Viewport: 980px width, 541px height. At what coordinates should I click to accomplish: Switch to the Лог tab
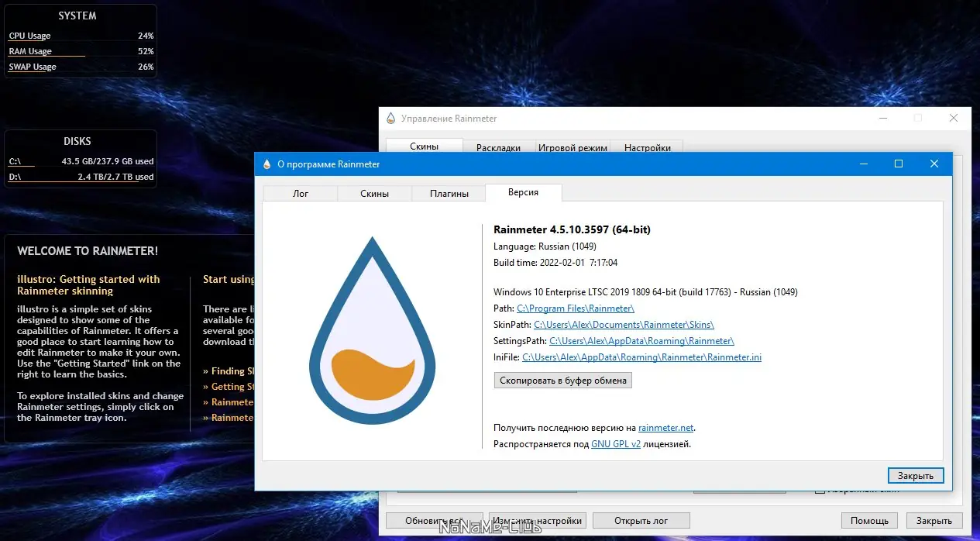pyautogui.click(x=301, y=194)
